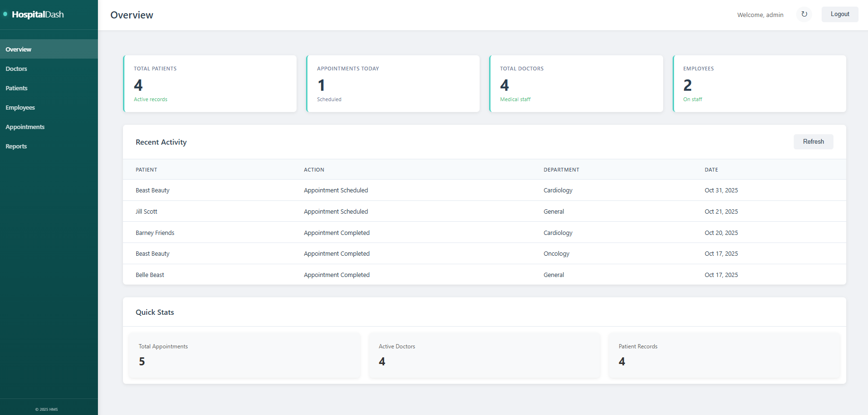This screenshot has height=415, width=868.
Task: Select the Barney Friends patient name
Action: [155, 233]
